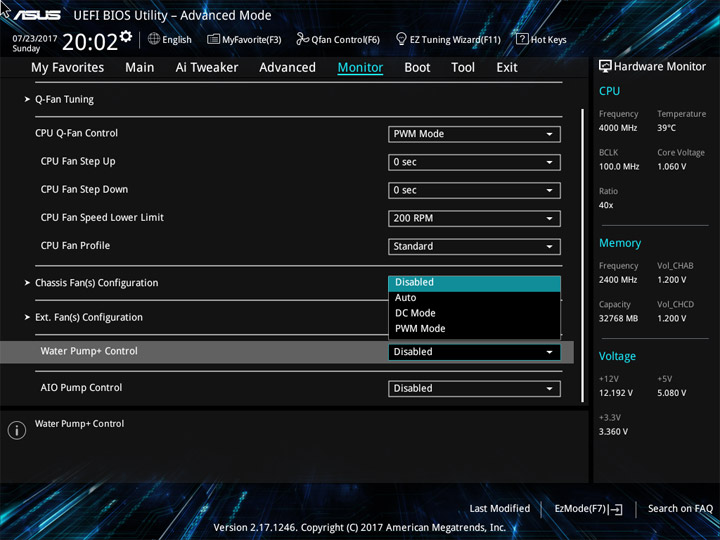Click the 20:02 clock display
This screenshot has height=540, width=720.
pyautogui.click(x=90, y=42)
